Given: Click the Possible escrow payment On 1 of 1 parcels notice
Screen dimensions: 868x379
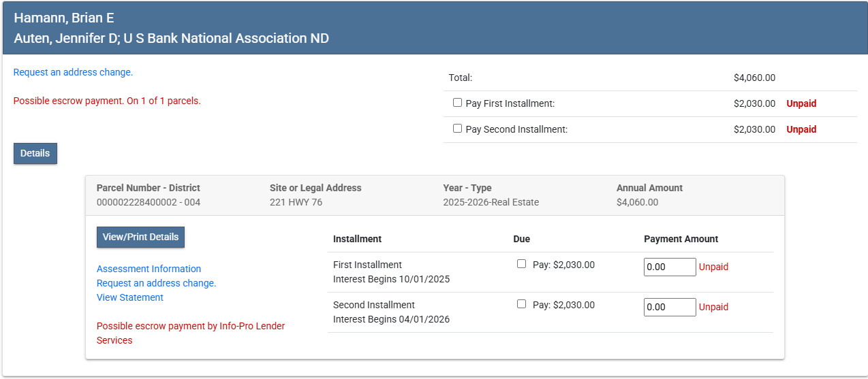Looking at the screenshot, I should (107, 101).
